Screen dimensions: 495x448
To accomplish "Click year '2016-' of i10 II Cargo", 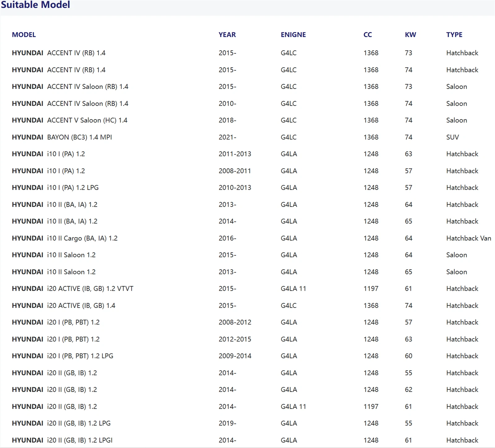I will pyautogui.click(x=227, y=238).
